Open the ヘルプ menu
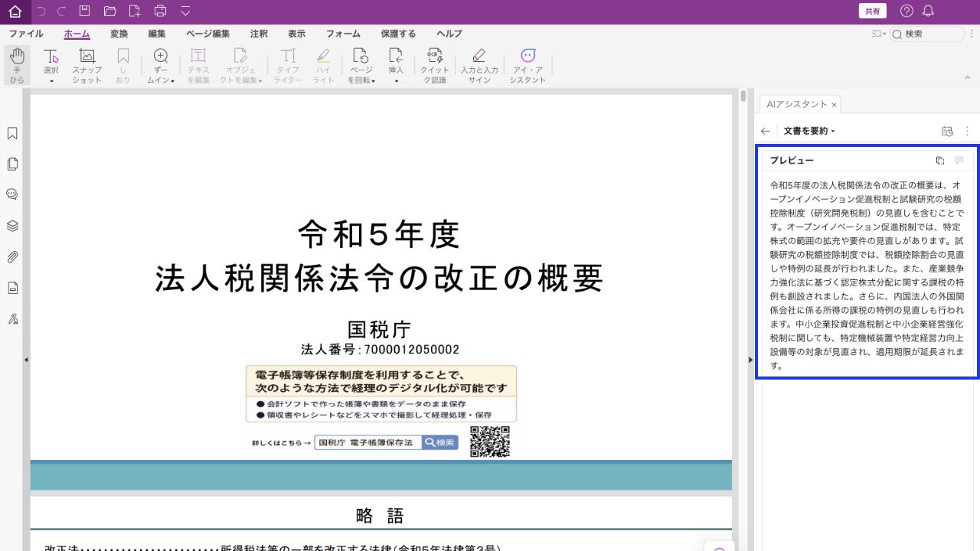This screenshot has width=980, height=551. point(449,34)
